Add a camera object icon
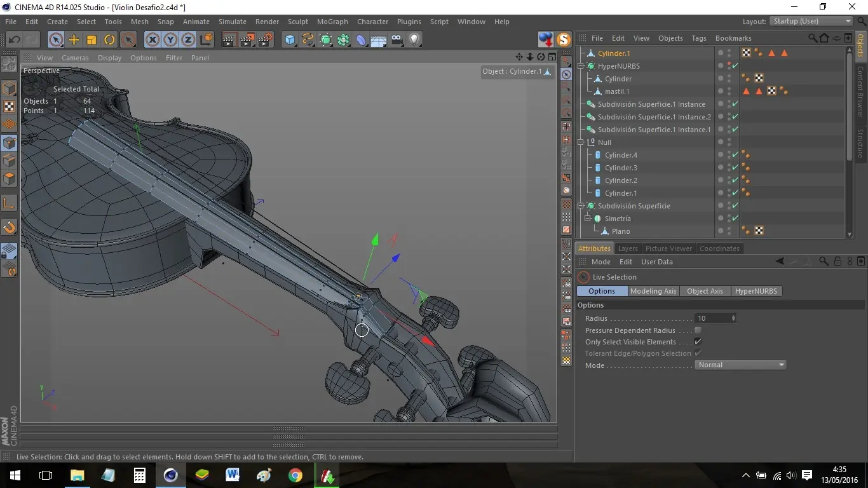Viewport: 868px width, 488px height. (397, 39)
